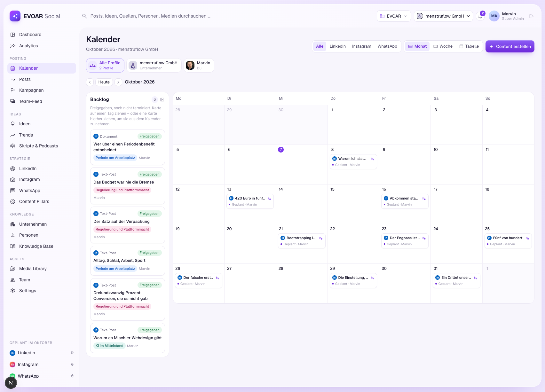Open Ideen in the sidebar
The image size is (545, 392).
point(42,124)
